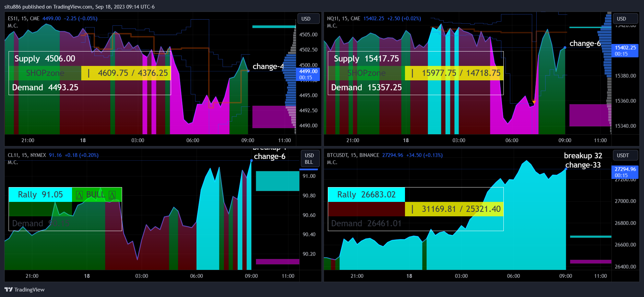Image resolution: width=644 pixels, height=297 pixels.
Task: Select the M.C. indicator label on CL1! chart
Action: coord(13,162)
